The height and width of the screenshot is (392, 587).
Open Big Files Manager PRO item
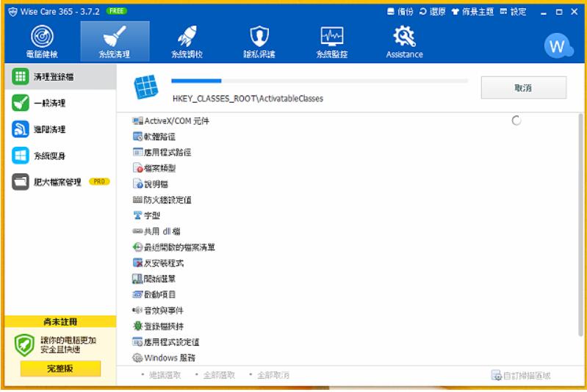(x=60, y=182)
